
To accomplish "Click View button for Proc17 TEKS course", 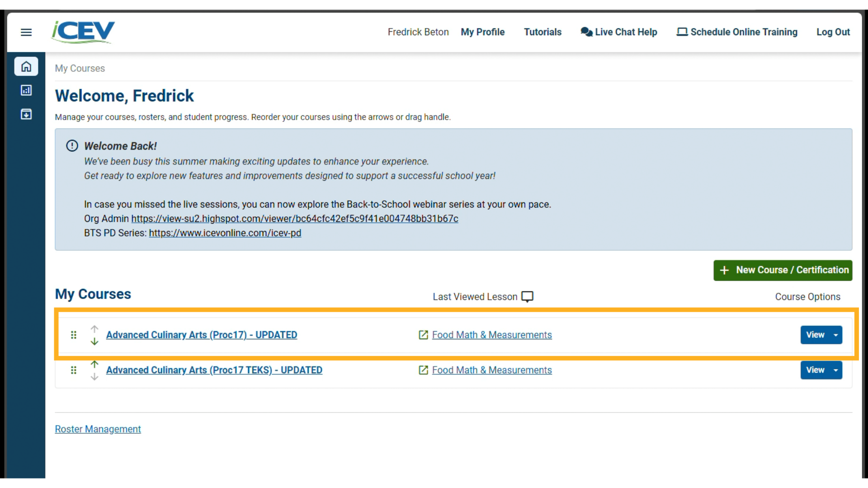I will pyautogui.click(x=815, y=370).
